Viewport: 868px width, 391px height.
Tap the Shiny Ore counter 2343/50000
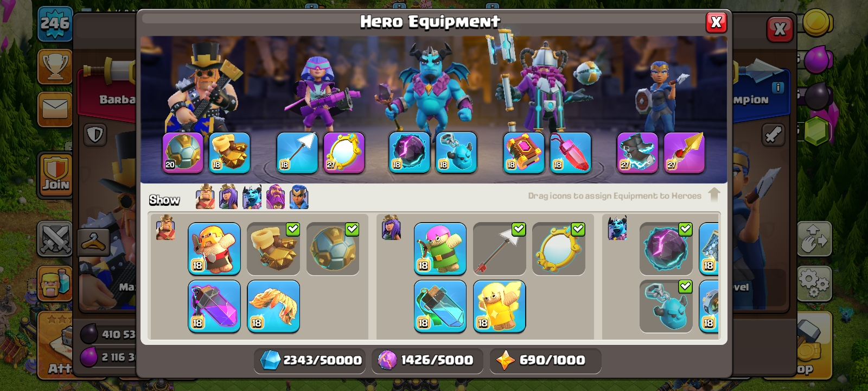click(310, 360)
